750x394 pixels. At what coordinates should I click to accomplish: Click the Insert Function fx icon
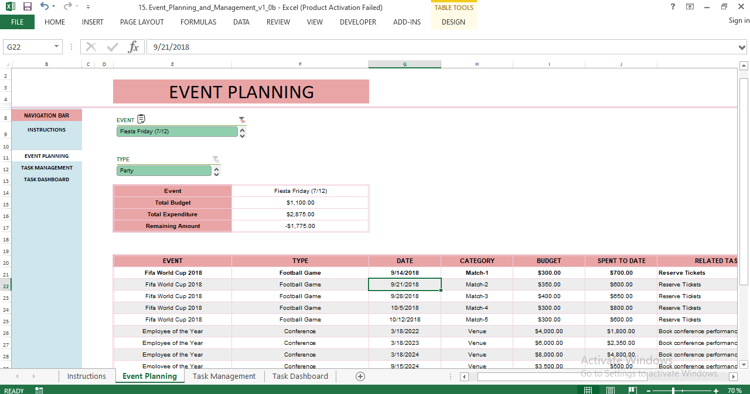pos(133,47)
